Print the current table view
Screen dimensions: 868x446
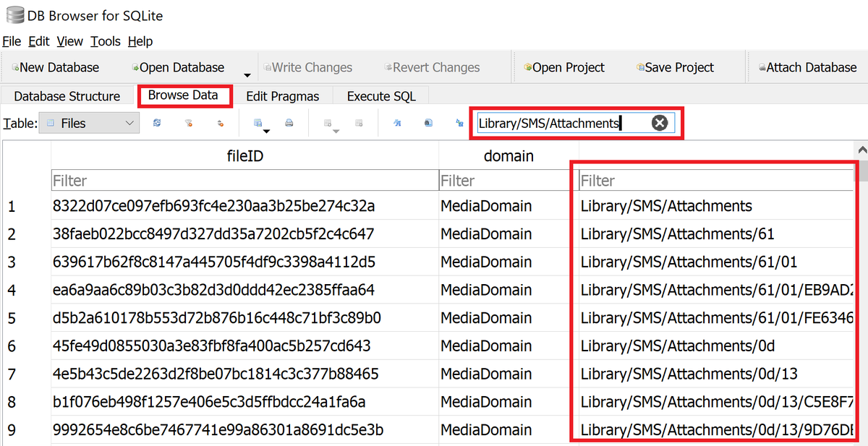289,124
